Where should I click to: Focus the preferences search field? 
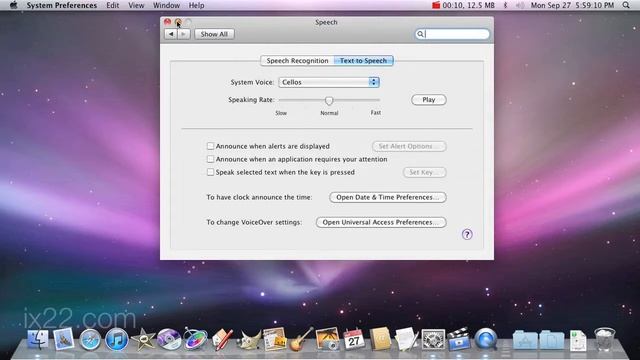452,34
